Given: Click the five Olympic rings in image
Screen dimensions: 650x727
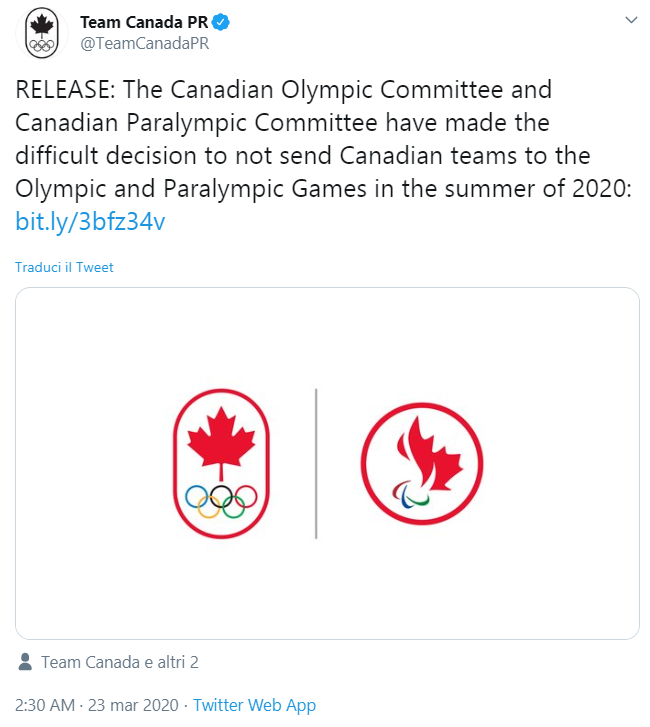Looking at the screenshot, I should pos(221,501).
